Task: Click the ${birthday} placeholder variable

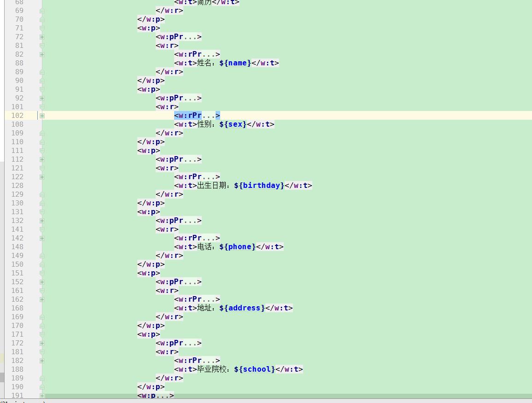Action: point(259,186)
